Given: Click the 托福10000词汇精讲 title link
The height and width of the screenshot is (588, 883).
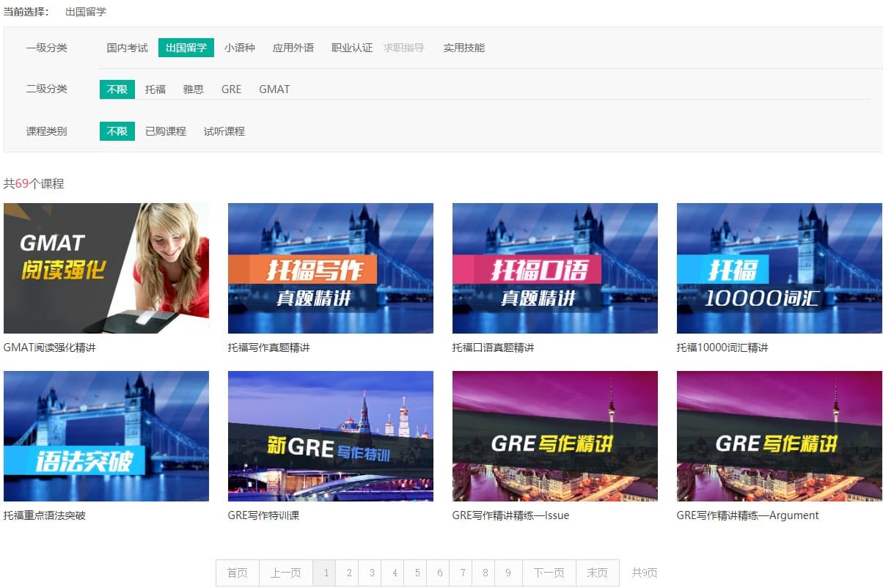Looking at the screenshot, I should tap(722, 348).
